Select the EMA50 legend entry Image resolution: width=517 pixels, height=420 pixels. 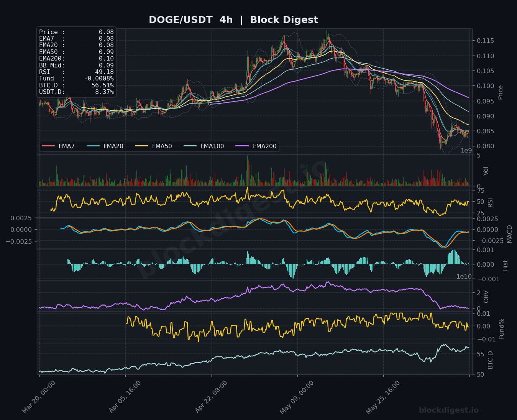tap(154, 146)
